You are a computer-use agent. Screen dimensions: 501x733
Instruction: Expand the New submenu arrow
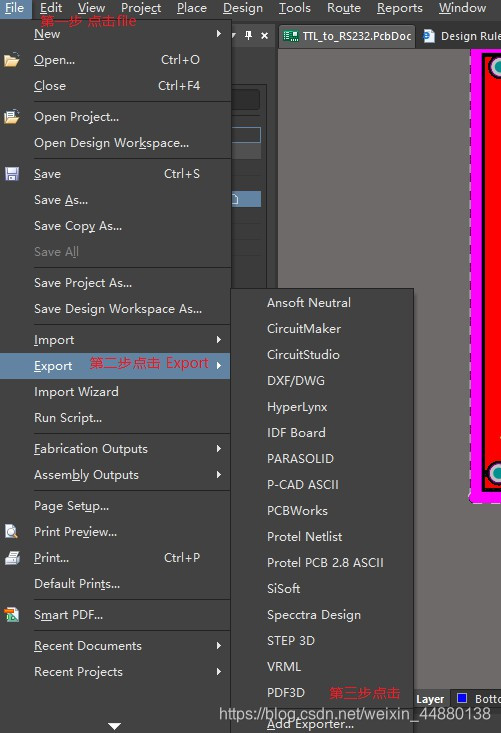click(219, 34)
